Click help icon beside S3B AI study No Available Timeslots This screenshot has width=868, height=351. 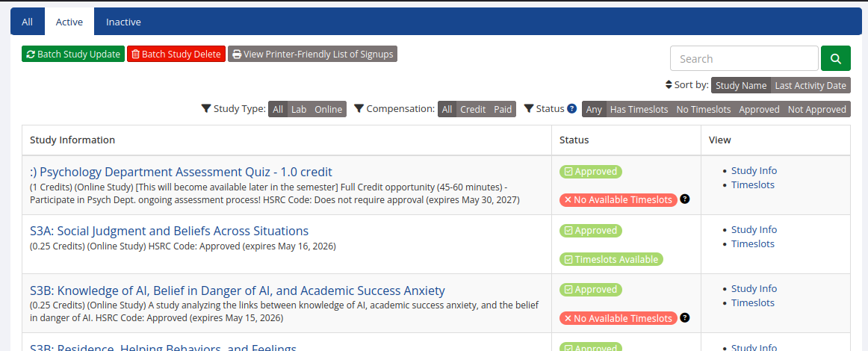[685, 318]
